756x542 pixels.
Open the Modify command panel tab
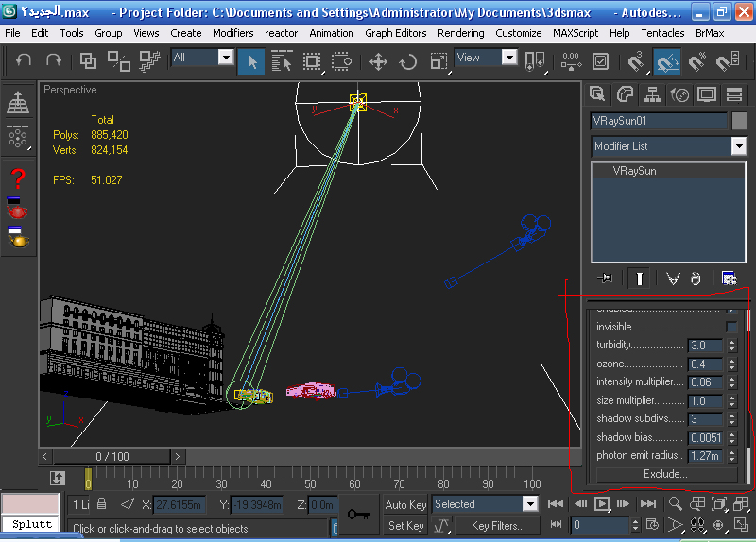[x=625, y=94]
